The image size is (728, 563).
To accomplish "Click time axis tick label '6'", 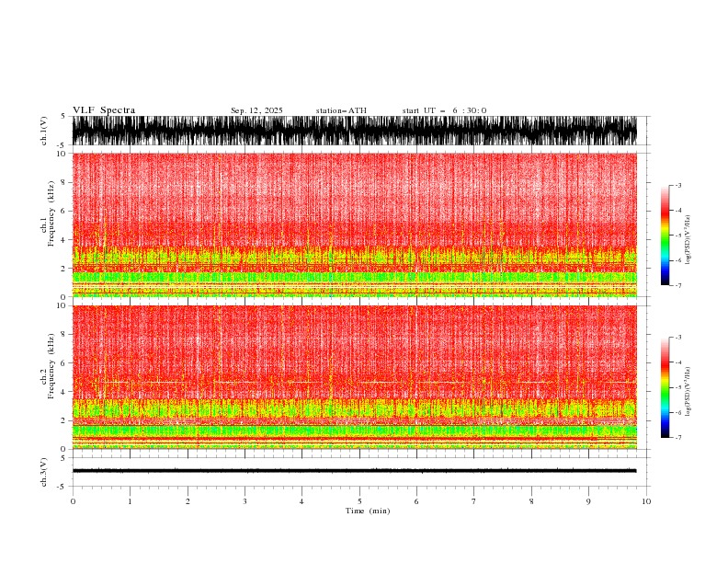I will pyautogui.click(x=416, y=501).
